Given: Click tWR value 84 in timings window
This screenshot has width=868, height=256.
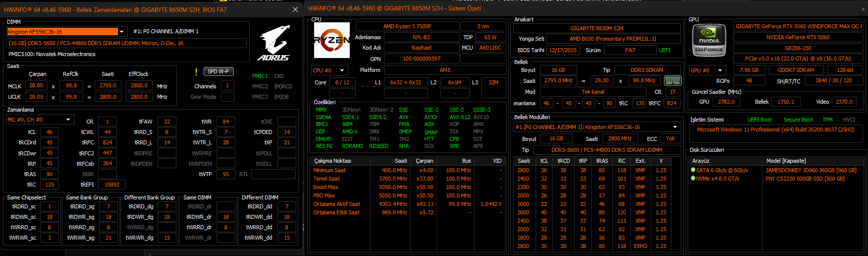Looking at the screenshot, I should coord(226,122).
